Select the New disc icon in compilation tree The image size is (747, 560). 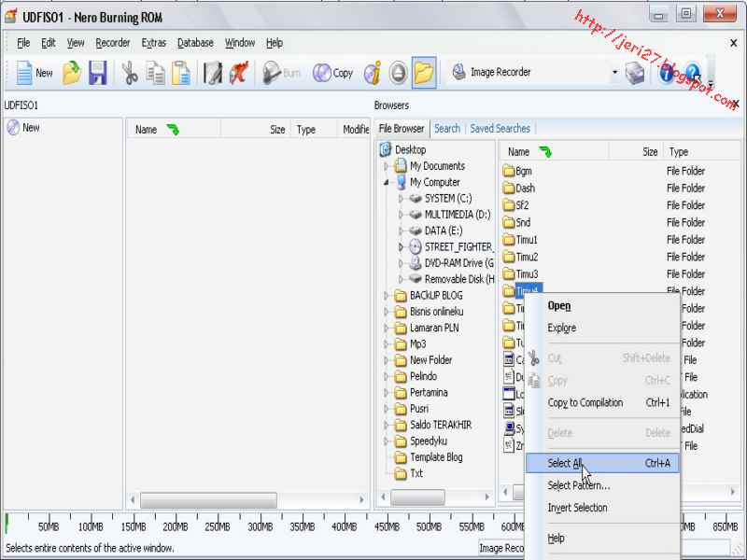click(x=13, y=128)
